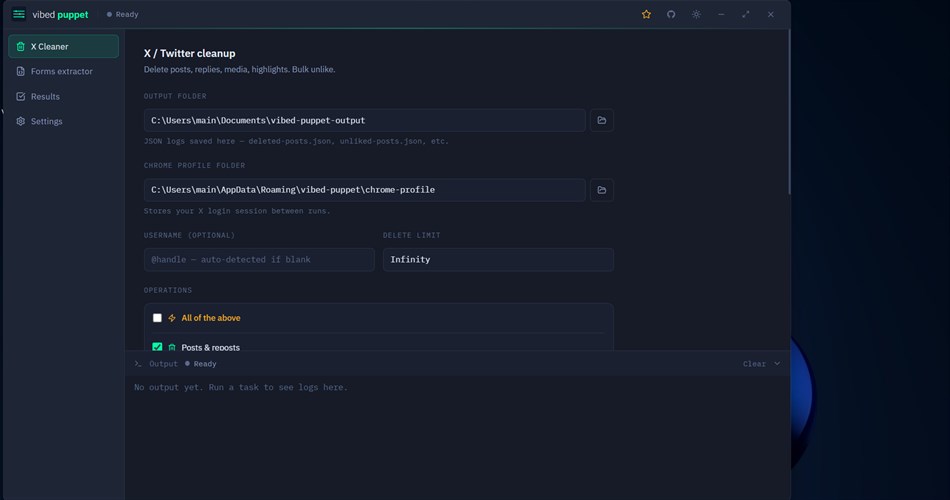This screenshot has width=950, height=500.
Task: Focus the Username handle input field
Action: (259, 259)
